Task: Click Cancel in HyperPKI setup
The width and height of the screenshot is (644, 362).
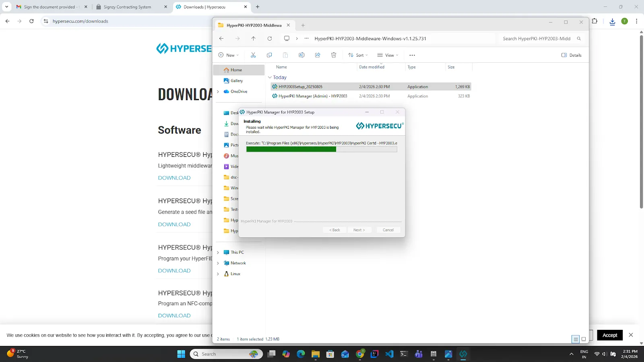Action: [x=388, y=230]
